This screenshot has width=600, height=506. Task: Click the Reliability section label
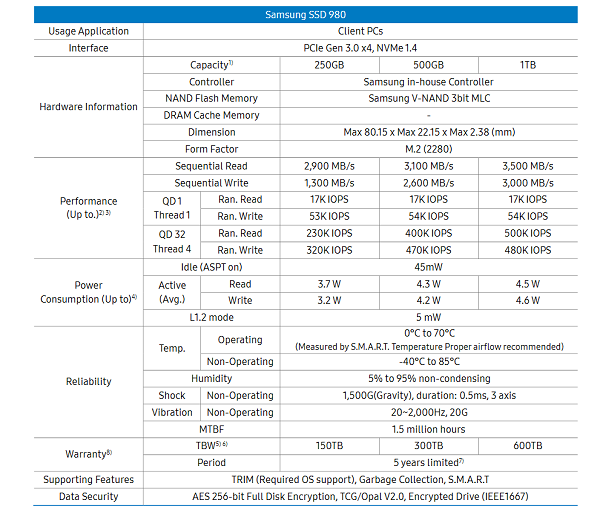tap(88, 382)
